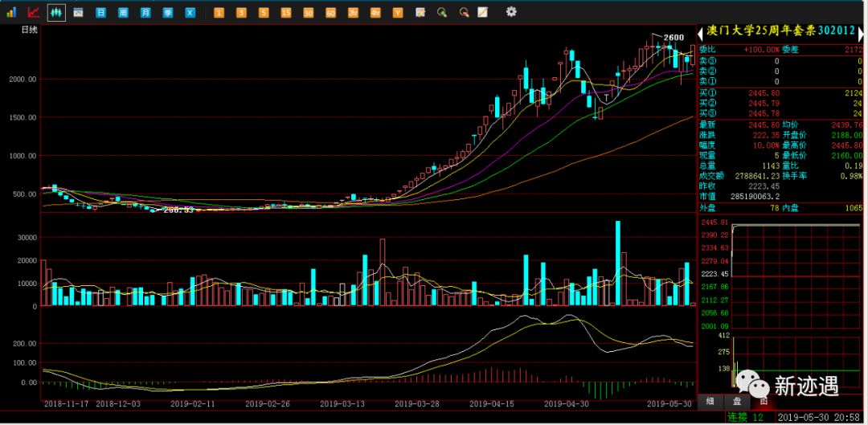Switch to weekly period 周 icon

[x=123, y=12]
